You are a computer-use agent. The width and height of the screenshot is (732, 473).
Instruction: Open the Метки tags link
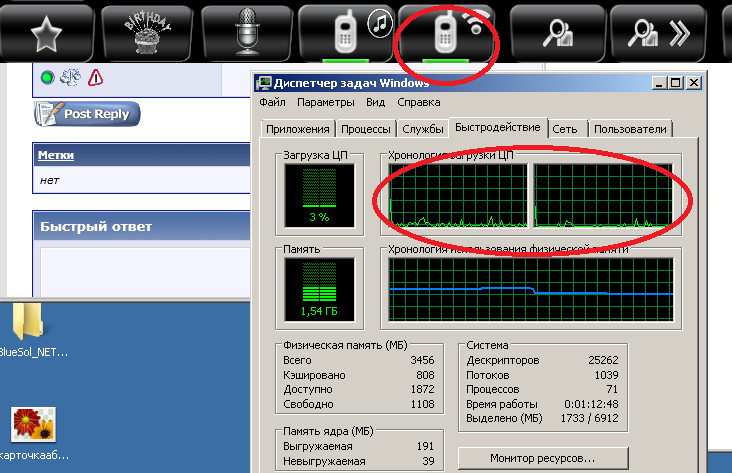(56, 156)
